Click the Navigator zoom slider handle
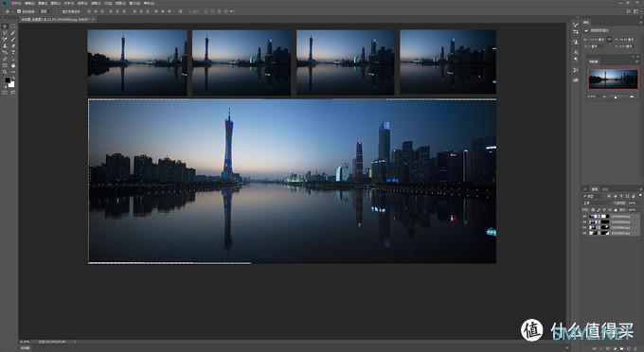The image size is (644, 352). click(x=616, y=97)
